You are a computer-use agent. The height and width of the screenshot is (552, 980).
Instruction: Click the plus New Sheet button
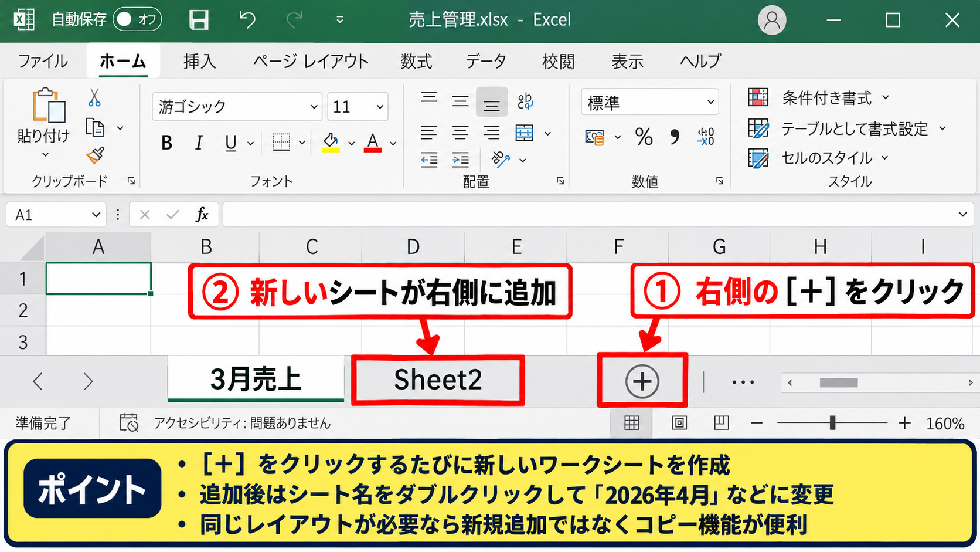coord(642,381)
